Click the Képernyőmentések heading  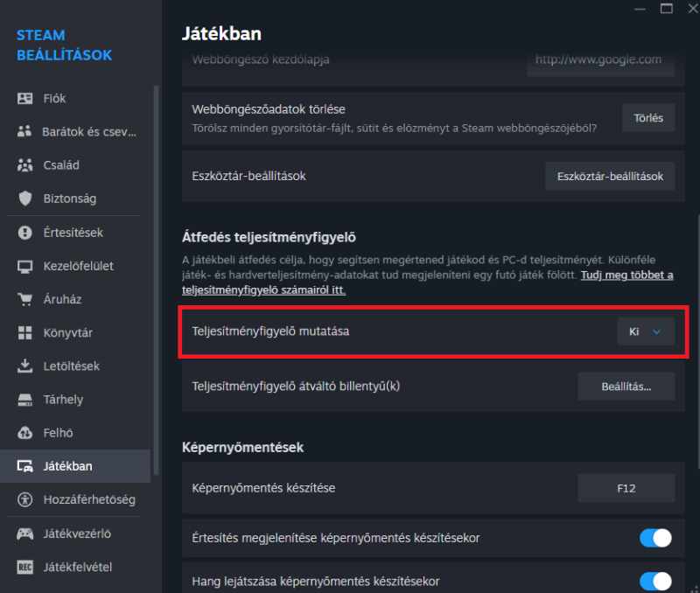[243, 448]
